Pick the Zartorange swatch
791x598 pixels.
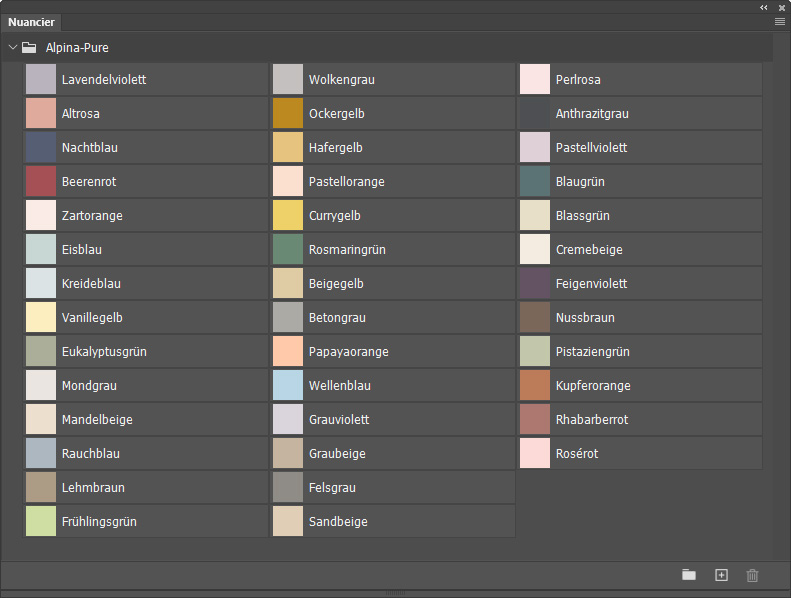click(41, 215)
